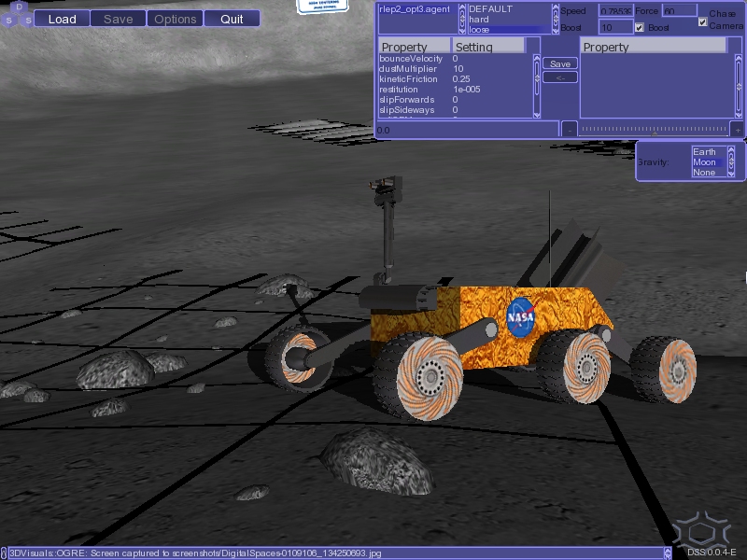Image resolution: width=747 pixels, height=560 pixels.
Task: Toggle the Chase Camera checkbox
Action: (702, 21)
